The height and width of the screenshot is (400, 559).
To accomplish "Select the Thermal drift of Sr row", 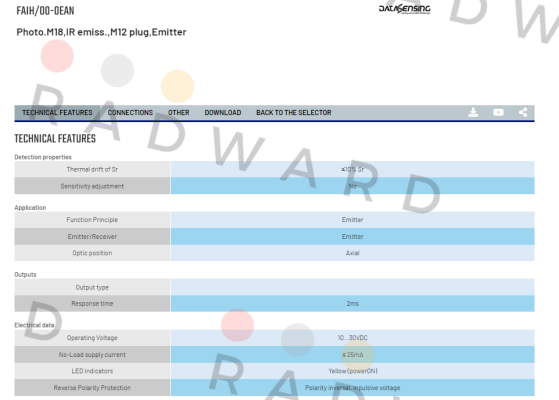I will pyautogui.click(x=275, y=169).
